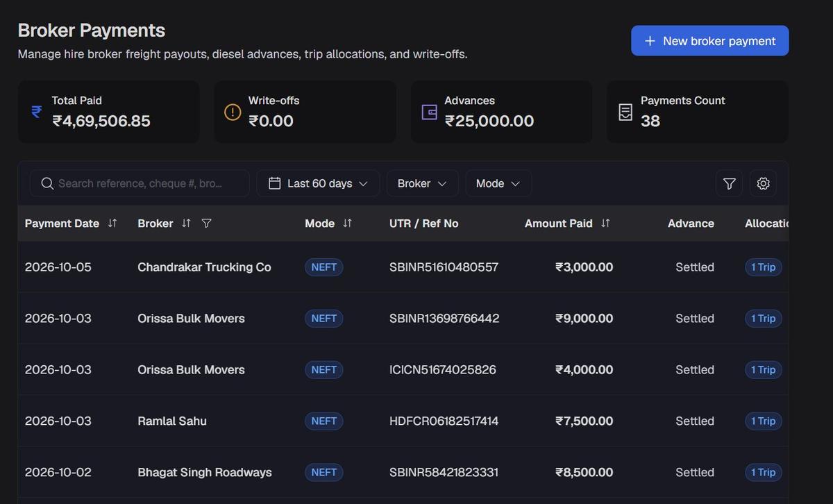833x504 pixels.
Task: Sort by Mode column arrows
Action: point(347,223)
